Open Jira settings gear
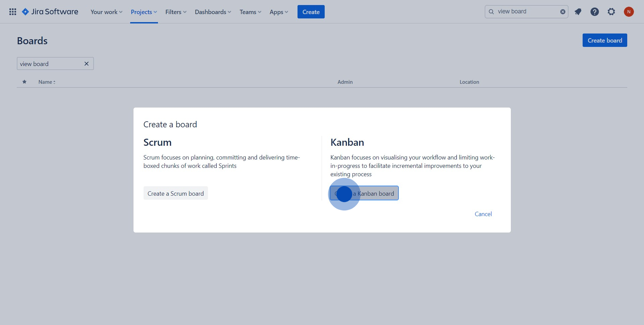This screenshot has width=644, height=325. click(611, 11)
